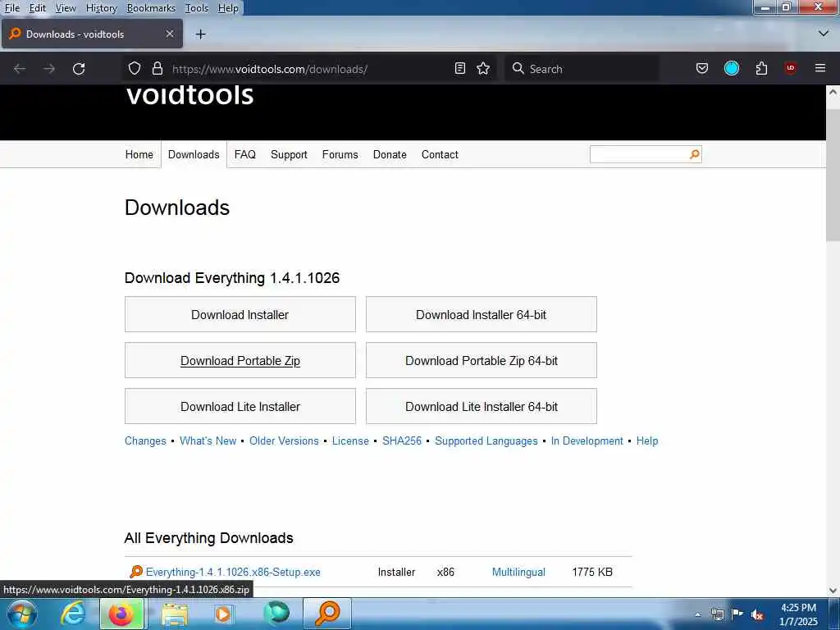Viewport: 840px width, 630px height.
Task: Open the Older Versions link
Action: pyautogui.click(x=284, y=441)
